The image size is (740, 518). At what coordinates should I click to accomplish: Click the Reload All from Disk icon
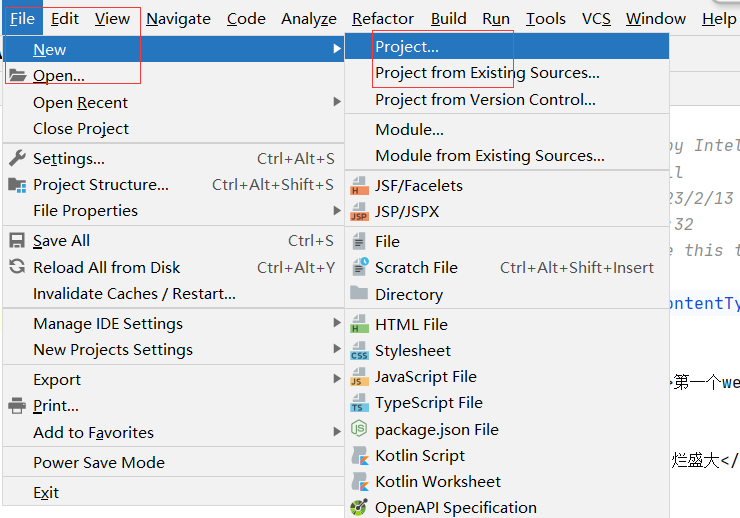pyautogui.click(x=17, y=267)
